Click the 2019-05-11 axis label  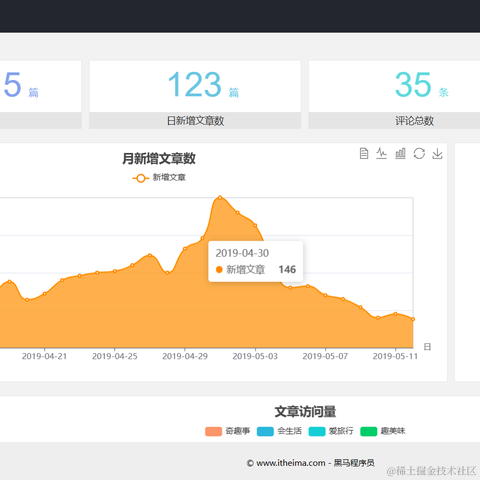click(395, 356)
